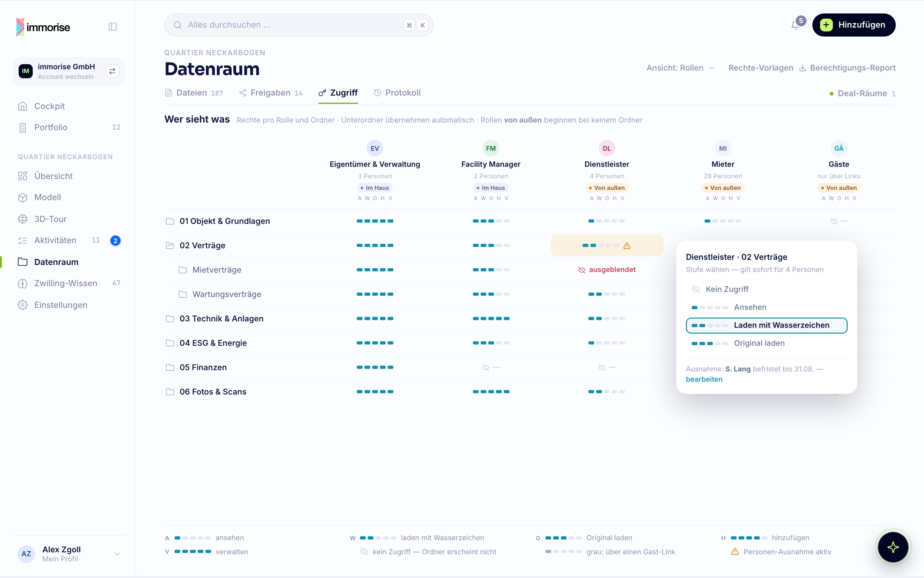This screenshot has height=578, width=924.
Task: Open the AI assistant sparkle button
Action: pos(893,547)
